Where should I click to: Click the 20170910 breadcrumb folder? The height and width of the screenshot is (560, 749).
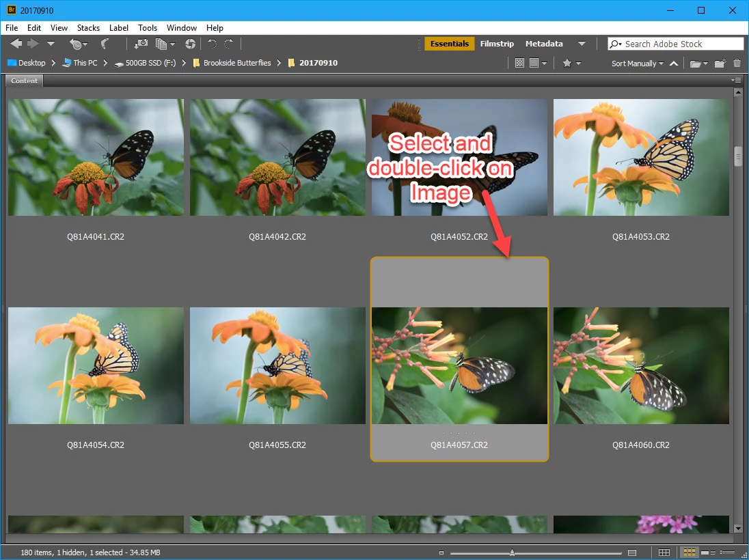[x=314, y=63]
